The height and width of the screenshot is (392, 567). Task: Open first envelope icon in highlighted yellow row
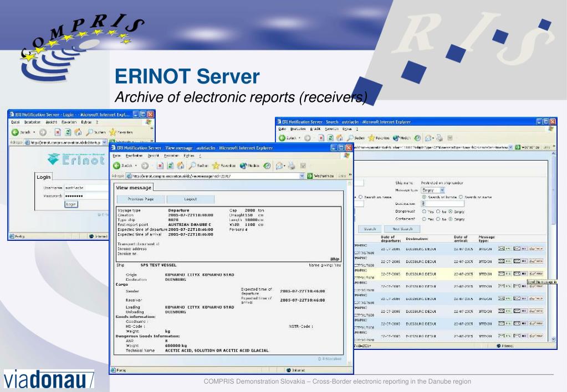tap(501, 273)
